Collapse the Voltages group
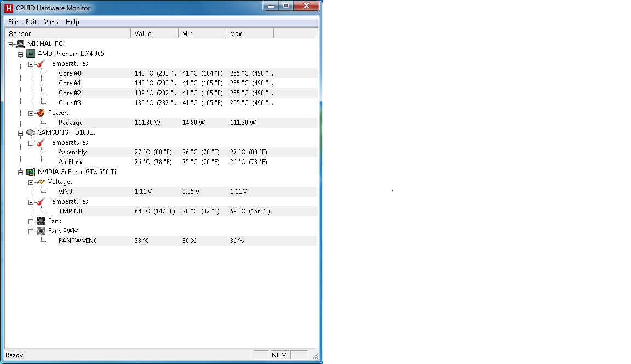 31,182
